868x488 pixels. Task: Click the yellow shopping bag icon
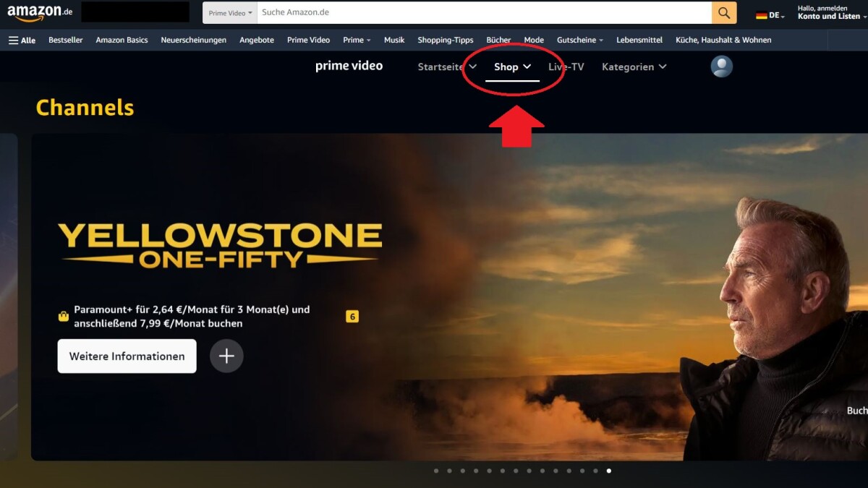[64, 317]
